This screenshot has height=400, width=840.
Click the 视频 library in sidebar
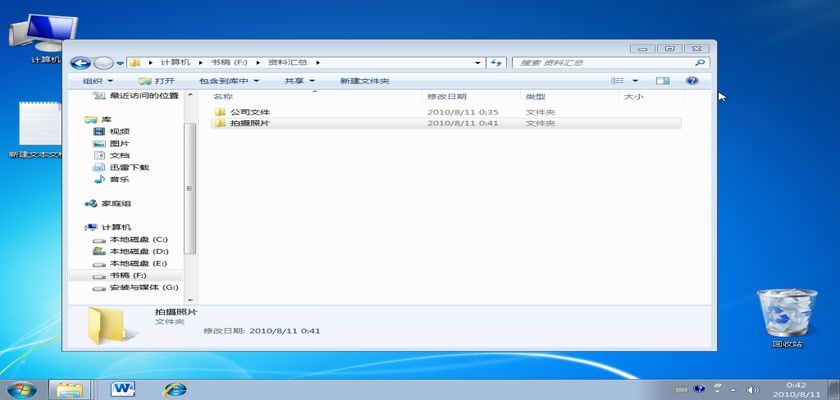tap(119, 132)
